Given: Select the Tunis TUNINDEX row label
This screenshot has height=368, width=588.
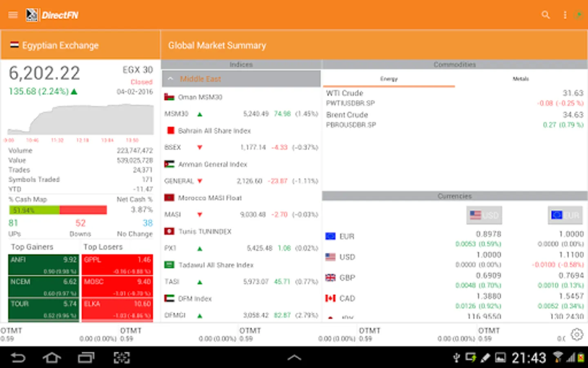Looking at the screenshot, I should [205, 231].
